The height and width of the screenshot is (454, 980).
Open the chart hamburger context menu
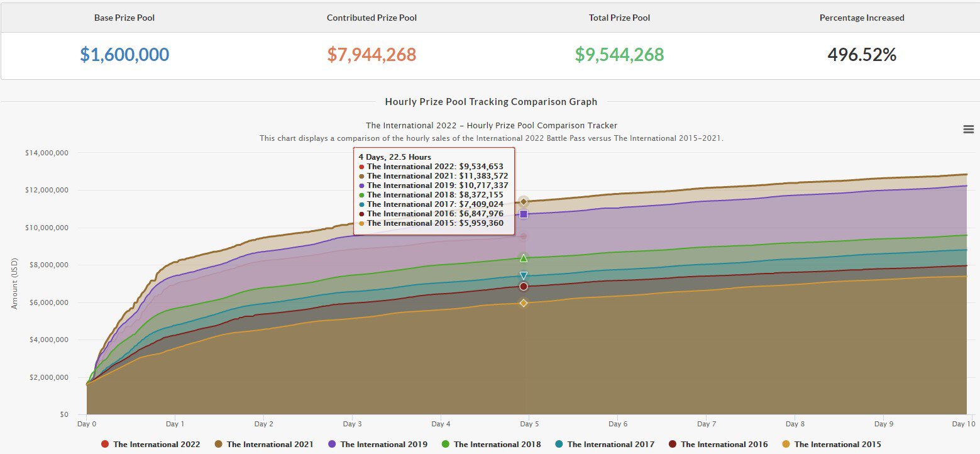coord(968,129)
